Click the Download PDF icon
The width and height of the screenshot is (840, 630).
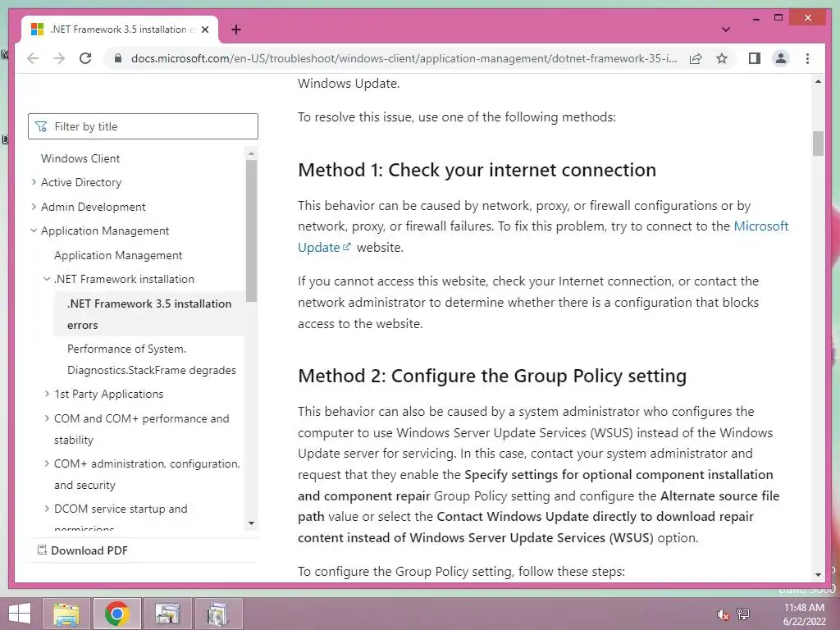coord(42,550)
